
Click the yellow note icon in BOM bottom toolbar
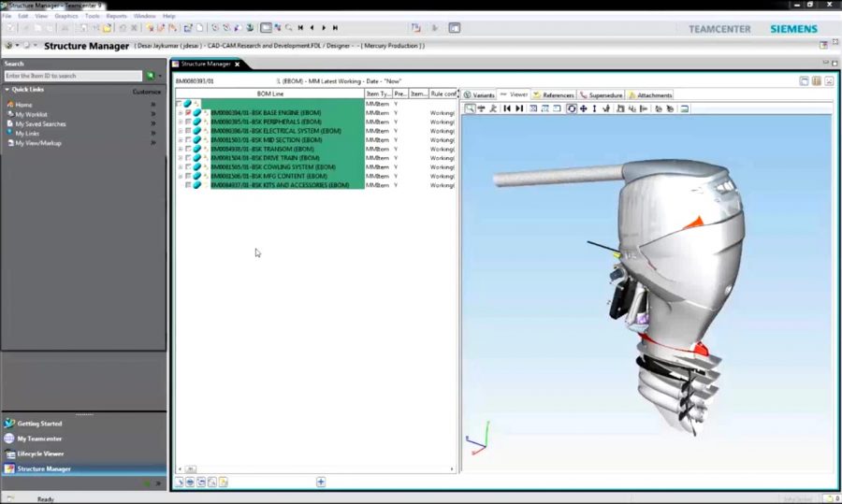pyautogui.click(x=224, y=482)
